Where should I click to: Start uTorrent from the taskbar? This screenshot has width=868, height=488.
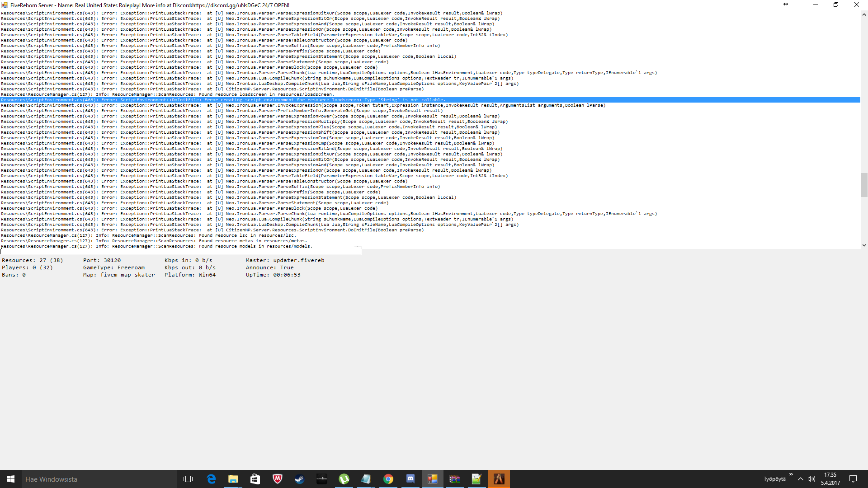344,479
